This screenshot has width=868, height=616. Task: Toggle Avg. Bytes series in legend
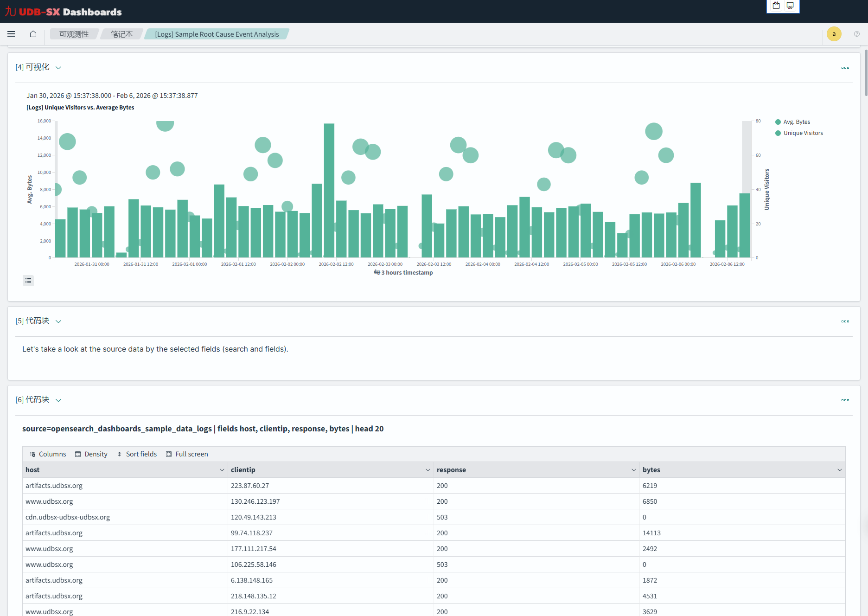(x=796, y=122)
